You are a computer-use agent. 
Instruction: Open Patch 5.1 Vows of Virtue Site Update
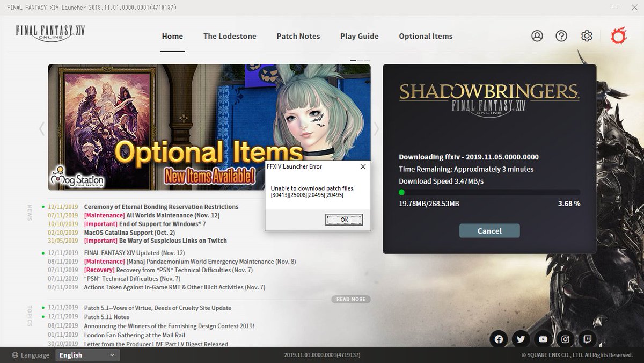[158, 308]
